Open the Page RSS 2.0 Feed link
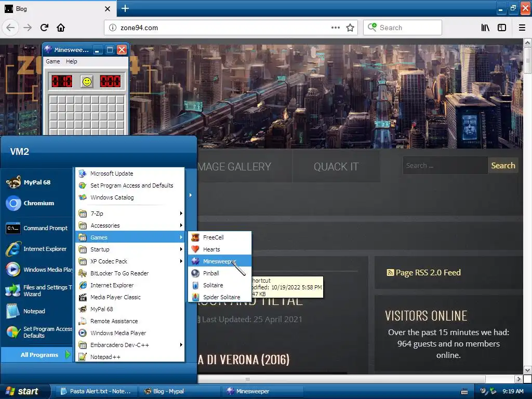The image size is (532, 399). coord(424,272)
